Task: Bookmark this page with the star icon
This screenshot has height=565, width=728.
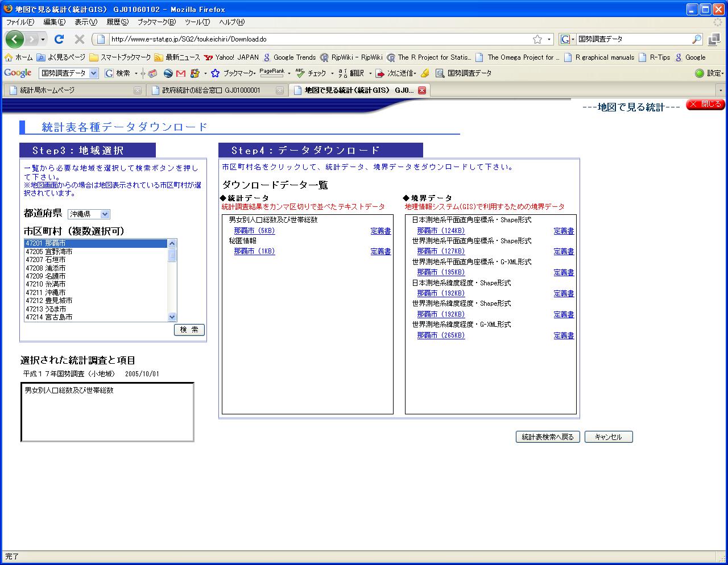Action: (537, 39)
